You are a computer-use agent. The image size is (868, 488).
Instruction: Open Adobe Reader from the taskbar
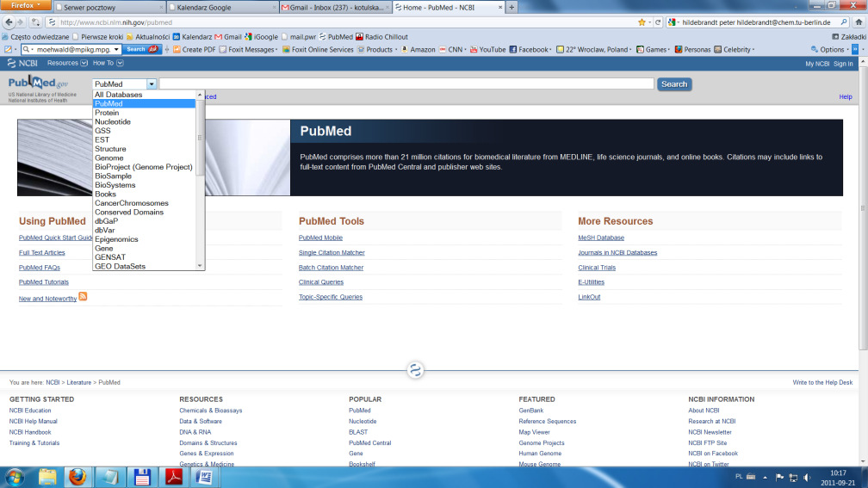pyautogui.click(x=174, y=477)
